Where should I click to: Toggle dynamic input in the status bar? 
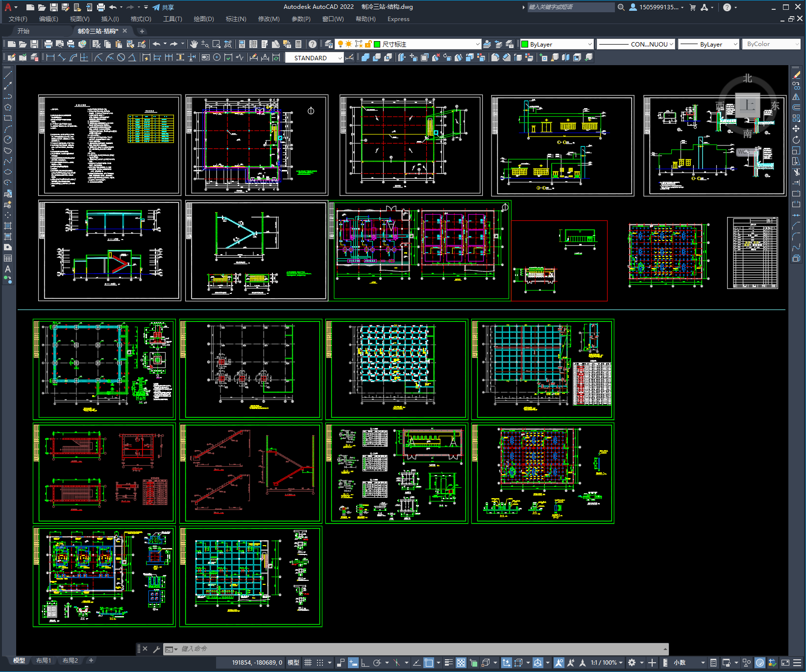[x=353, y=663]
